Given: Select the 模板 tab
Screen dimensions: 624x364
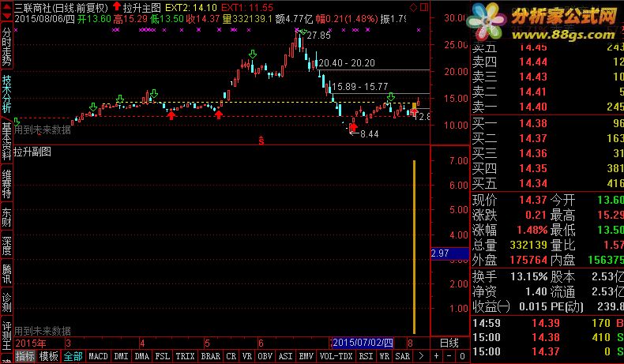Looking at the screenshot, I should 48,356.
